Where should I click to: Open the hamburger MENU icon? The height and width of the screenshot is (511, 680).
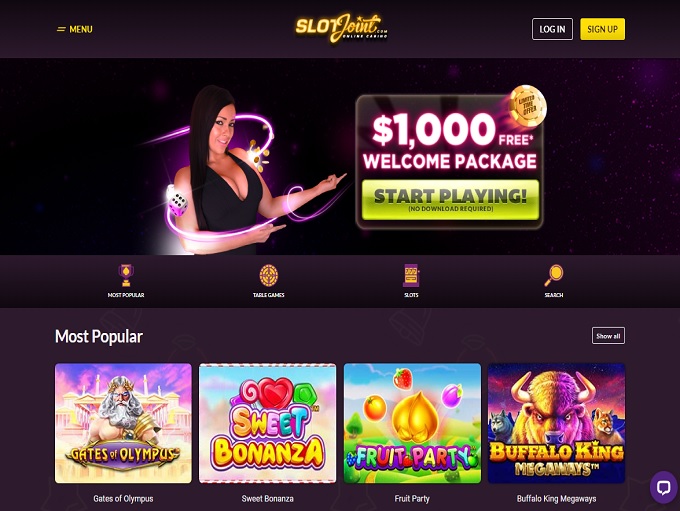click(x=61, y=29)
